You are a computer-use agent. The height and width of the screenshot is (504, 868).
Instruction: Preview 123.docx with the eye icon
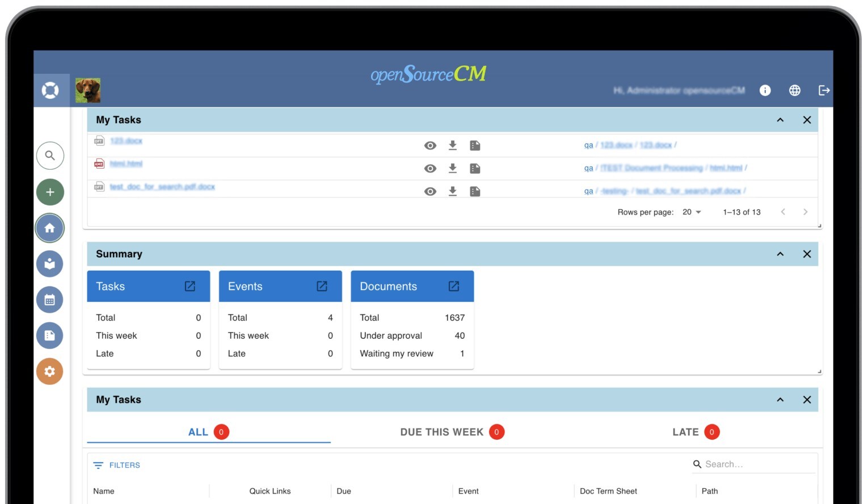[x=431, y=146]
